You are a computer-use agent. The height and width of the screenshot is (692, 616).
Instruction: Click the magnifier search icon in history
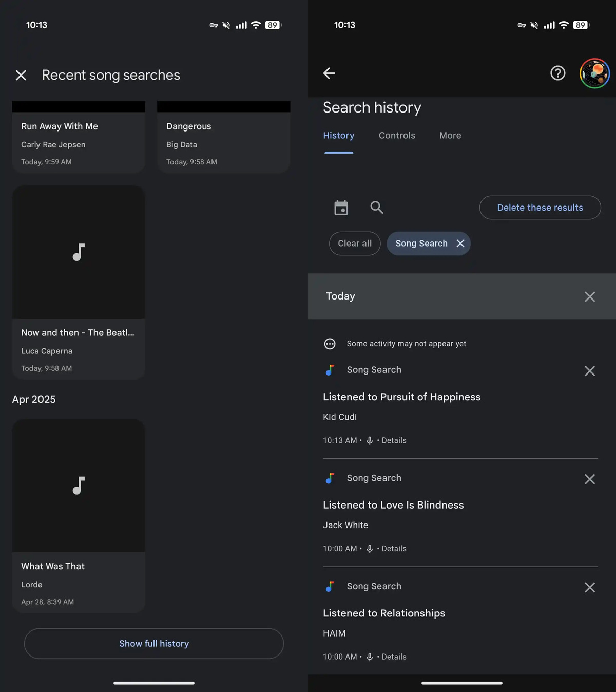click(377, 208)
